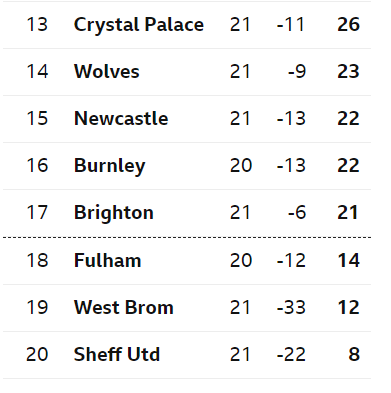Open the Crystal Palace team link

139,25
